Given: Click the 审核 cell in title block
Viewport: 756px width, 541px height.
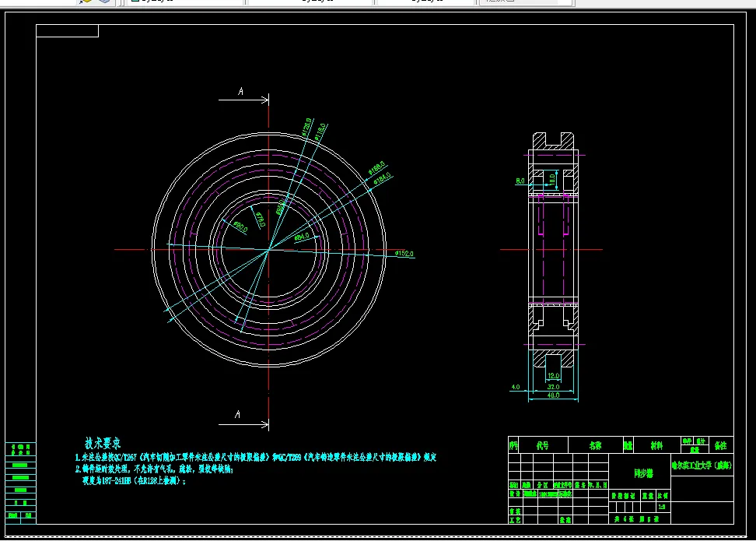Looking at the screenshot, I should (x=515, y=511).
